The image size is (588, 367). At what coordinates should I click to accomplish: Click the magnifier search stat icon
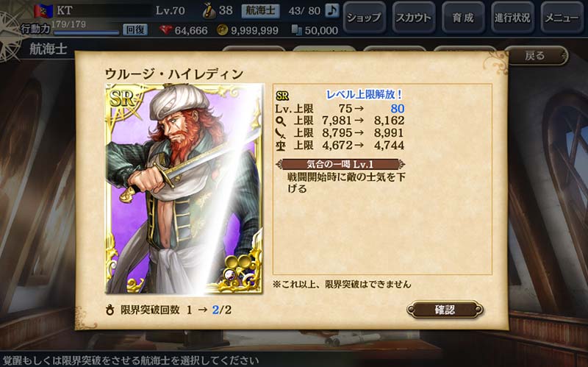point(281,121)
